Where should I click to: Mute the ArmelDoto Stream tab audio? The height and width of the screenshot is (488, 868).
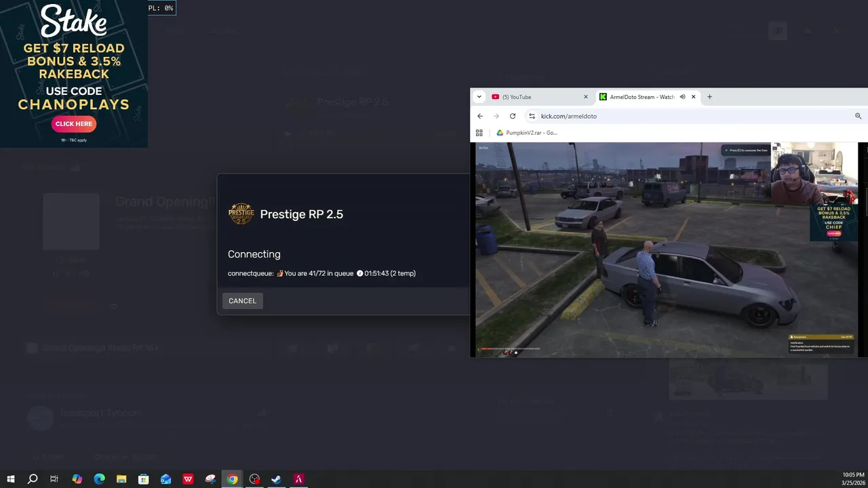[x=682, y=97]
